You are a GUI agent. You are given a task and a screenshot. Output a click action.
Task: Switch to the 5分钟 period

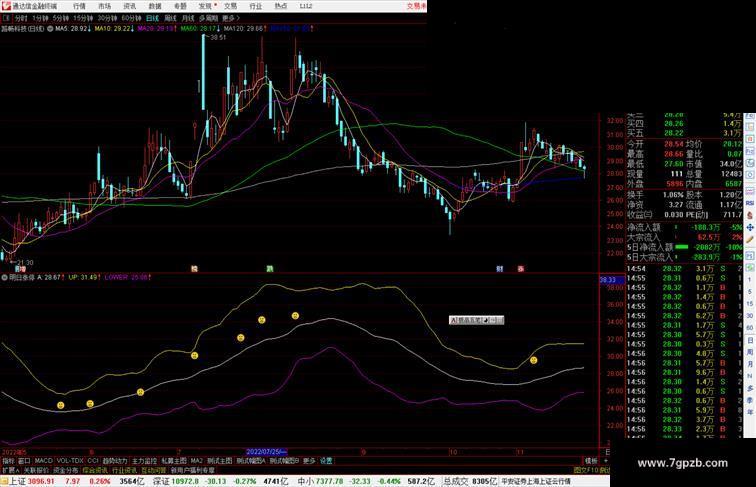61,18
